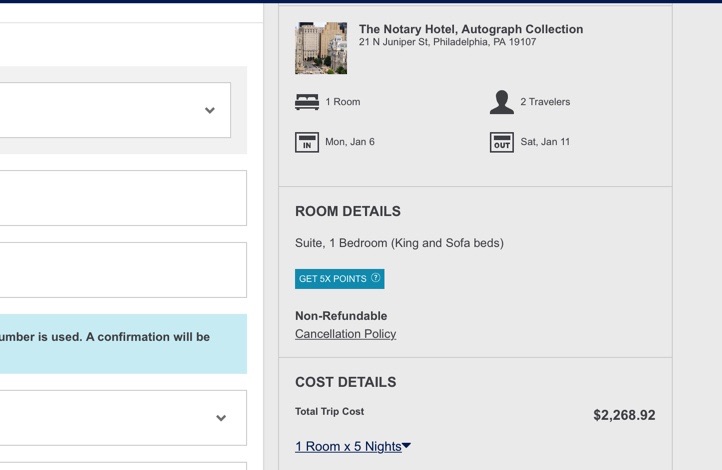Viewport: 722px width, 470px height.
Task: Click the second empty text input field
Action: (120, 270)
